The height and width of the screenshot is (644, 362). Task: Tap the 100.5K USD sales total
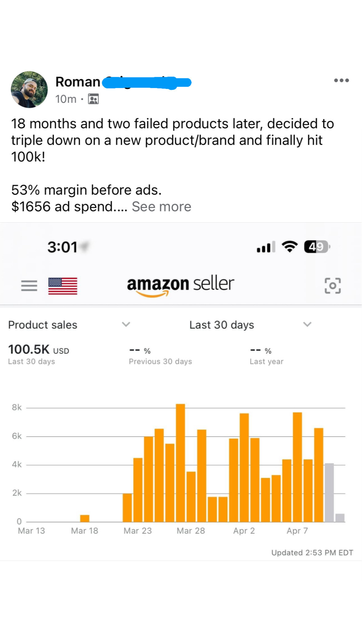click(x=38, y=350)
